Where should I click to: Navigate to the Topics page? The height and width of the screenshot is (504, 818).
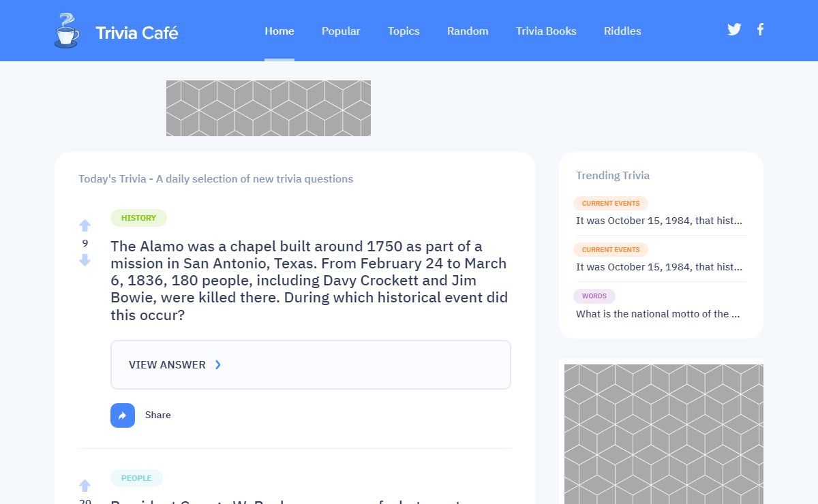[x=404, y=31]
